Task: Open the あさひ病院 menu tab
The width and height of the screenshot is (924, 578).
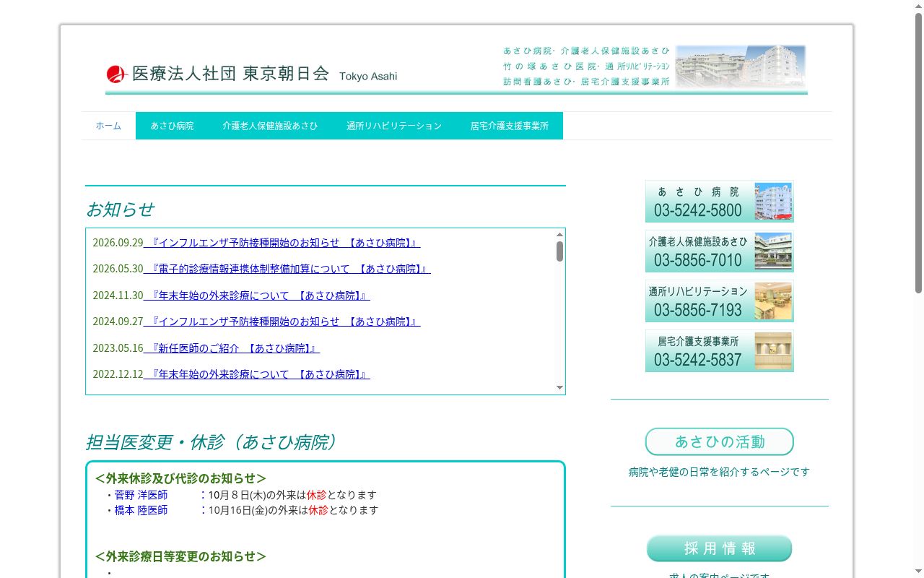Action: 172,126
